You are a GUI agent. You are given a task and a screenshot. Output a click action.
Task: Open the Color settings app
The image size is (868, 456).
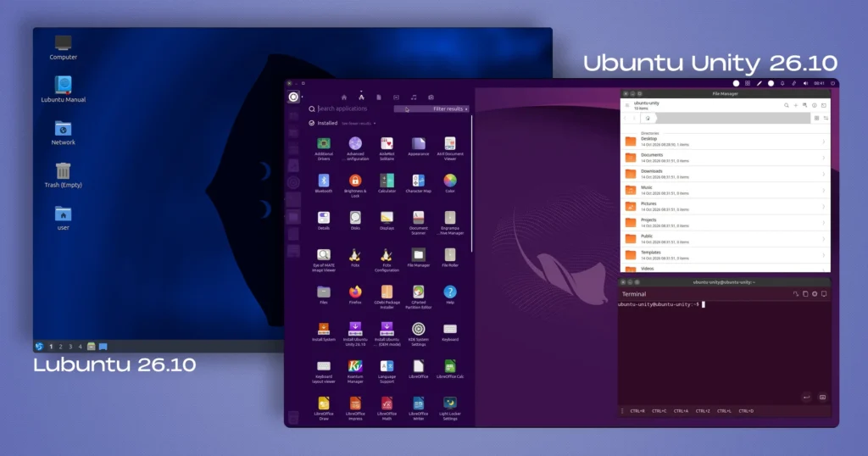point(450,181)
